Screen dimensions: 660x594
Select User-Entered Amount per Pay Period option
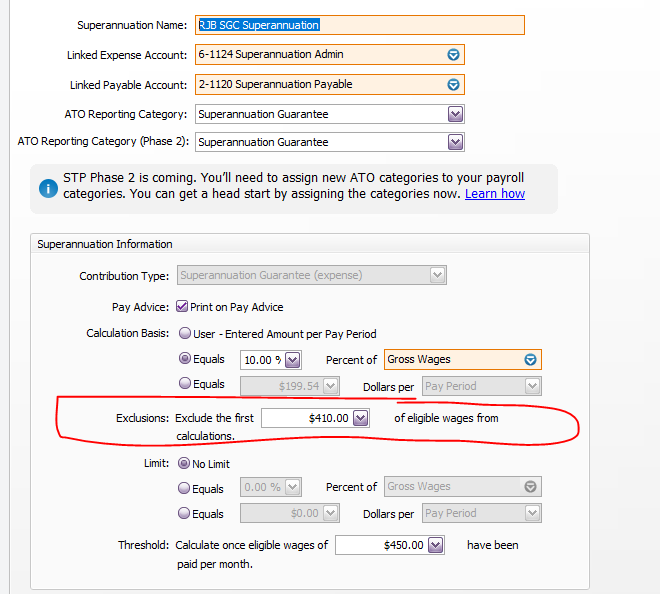pyautogui.click(x=185, y=334)
